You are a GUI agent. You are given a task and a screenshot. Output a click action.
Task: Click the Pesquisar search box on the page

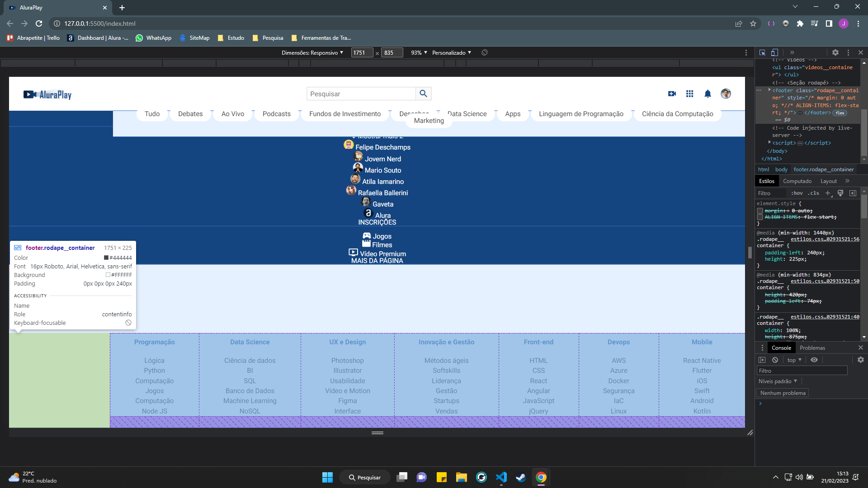tap(361, 94)
